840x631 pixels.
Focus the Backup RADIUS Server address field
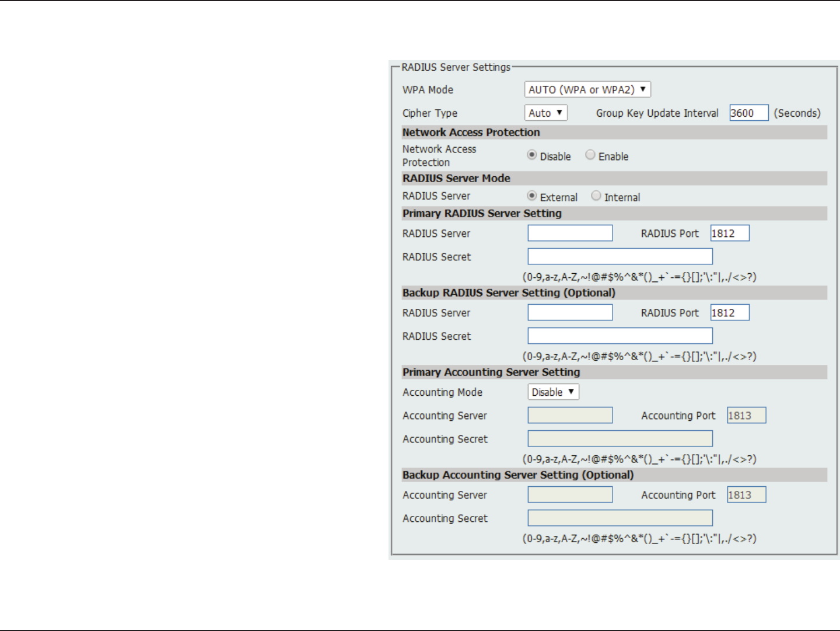pyautogui.click(x=570, y=312)
